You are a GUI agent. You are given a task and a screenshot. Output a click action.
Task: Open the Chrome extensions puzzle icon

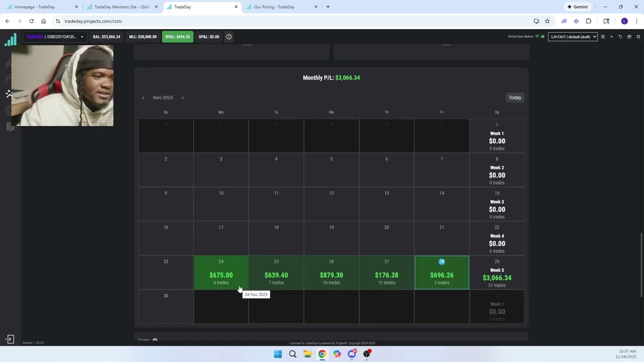[588, 21]
